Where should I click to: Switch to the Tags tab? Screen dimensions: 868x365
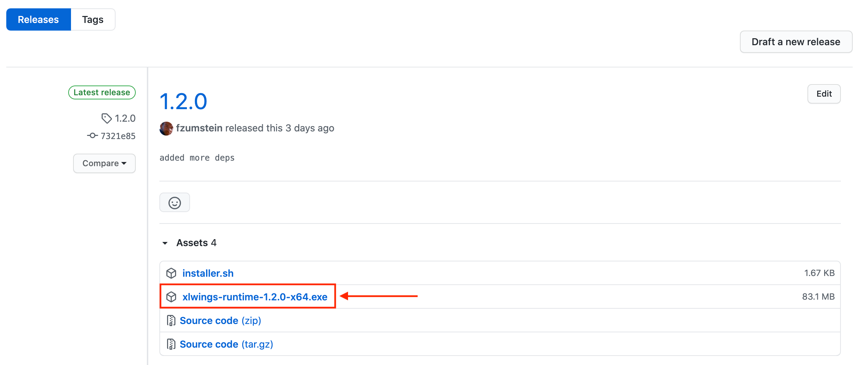click(93, 19)
